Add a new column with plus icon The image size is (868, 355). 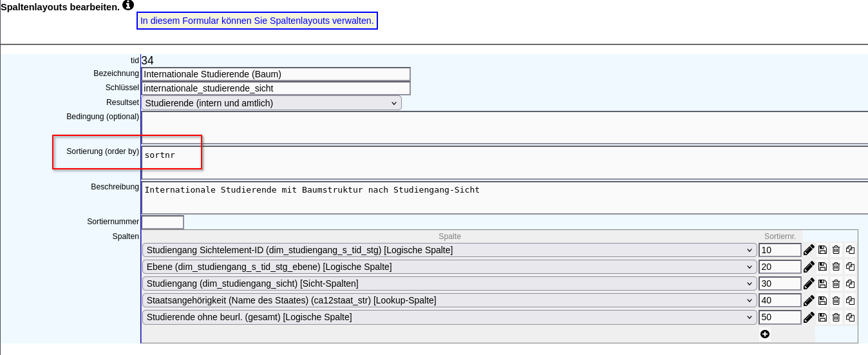765,334
